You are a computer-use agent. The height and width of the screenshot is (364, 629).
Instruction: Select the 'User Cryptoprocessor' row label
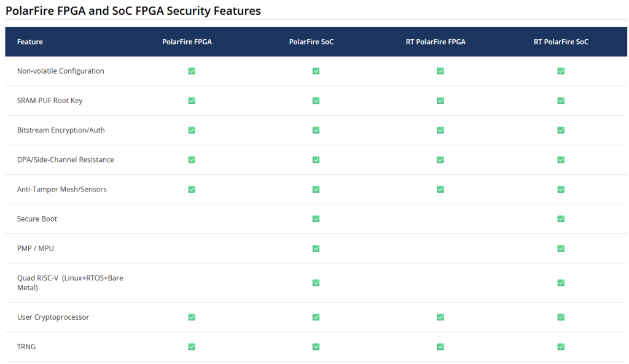[53, 317]
